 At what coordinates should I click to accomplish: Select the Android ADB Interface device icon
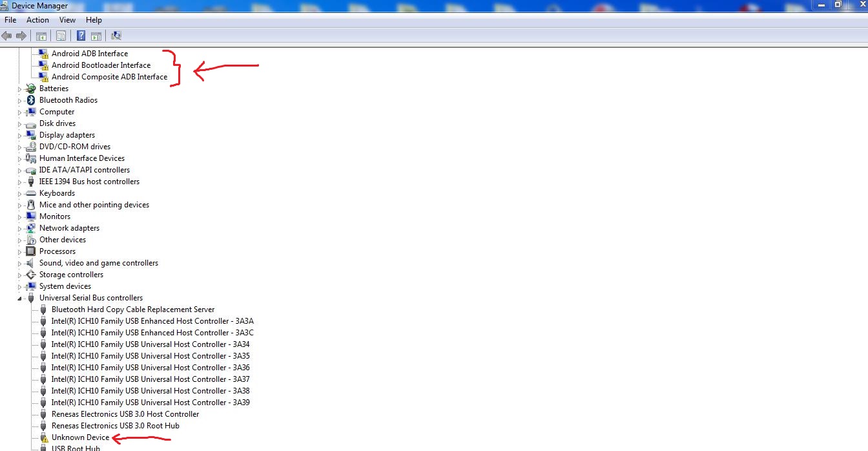coord(43,54)
